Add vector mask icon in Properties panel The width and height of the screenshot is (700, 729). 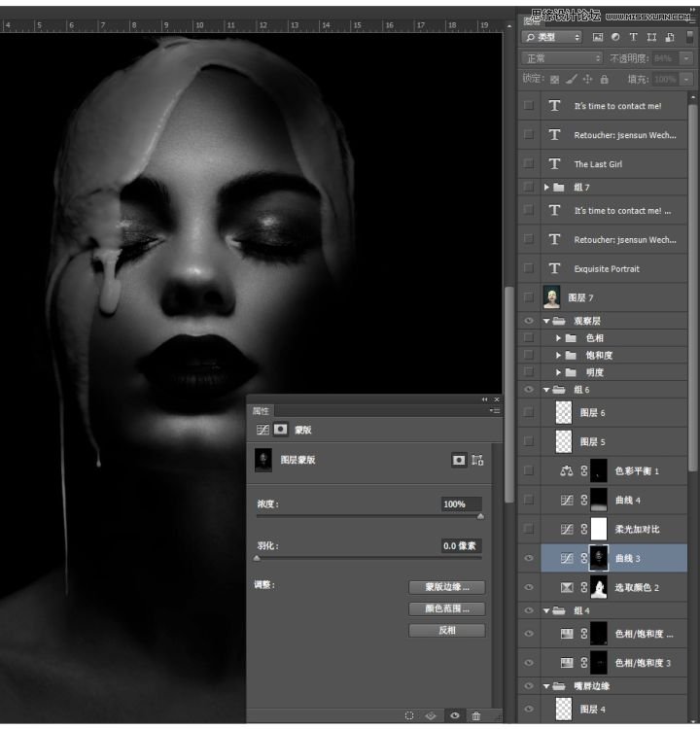tap(477, 461)
